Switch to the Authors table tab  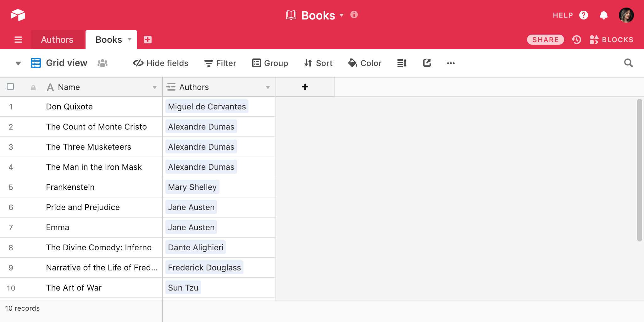pyautogui.click(x=57, y=40)
